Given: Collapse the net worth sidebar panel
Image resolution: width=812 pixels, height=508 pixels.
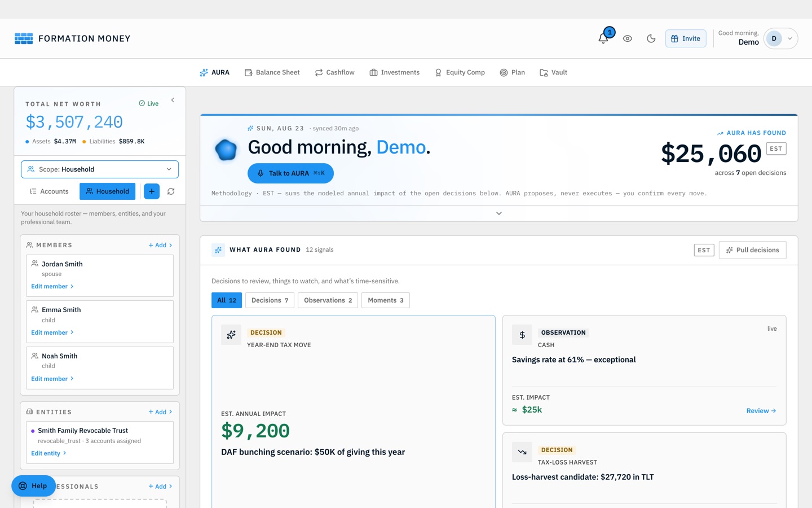Looking at the screenshot, I should (173, 100).
